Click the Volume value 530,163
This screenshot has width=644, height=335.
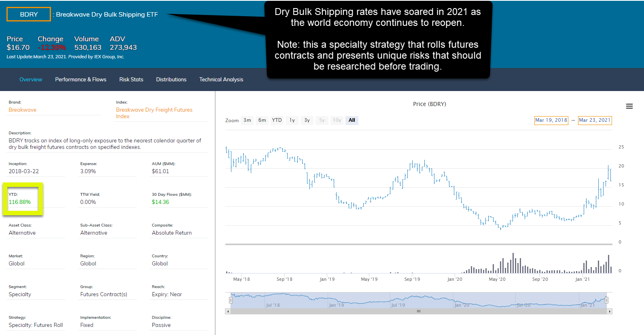(88, 47)
